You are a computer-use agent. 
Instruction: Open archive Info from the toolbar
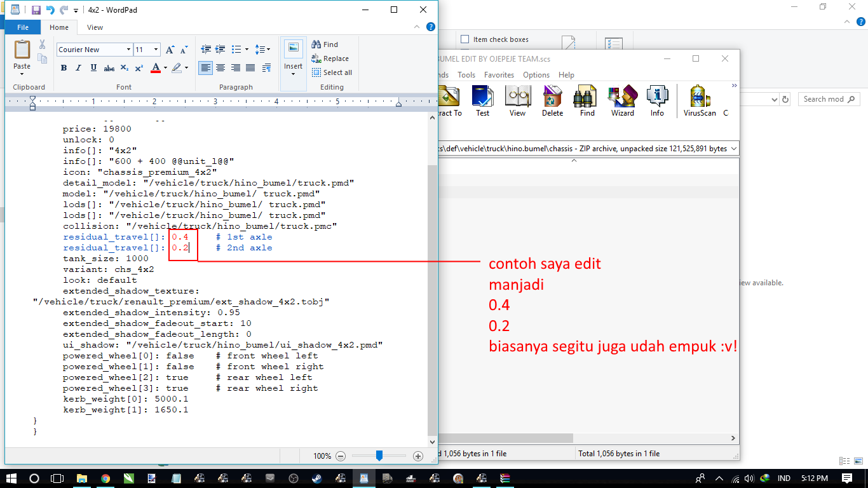(x=657, y=100)
